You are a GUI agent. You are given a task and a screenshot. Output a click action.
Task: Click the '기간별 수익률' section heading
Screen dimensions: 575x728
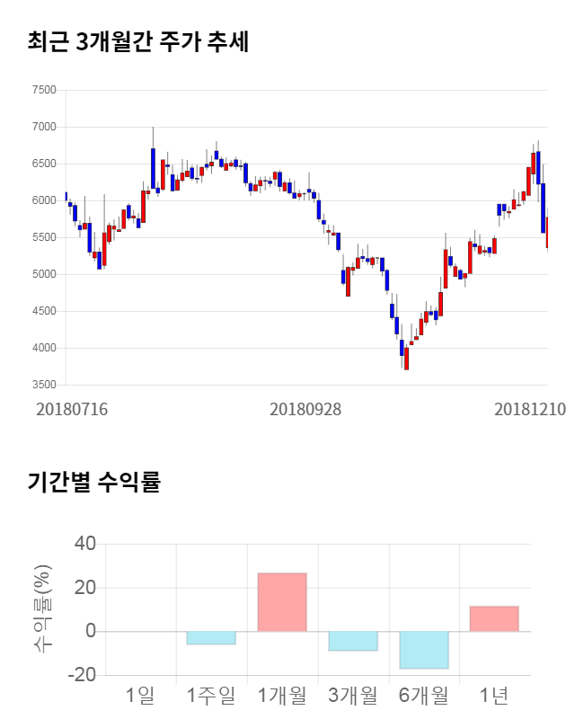[x=93, y=482]
